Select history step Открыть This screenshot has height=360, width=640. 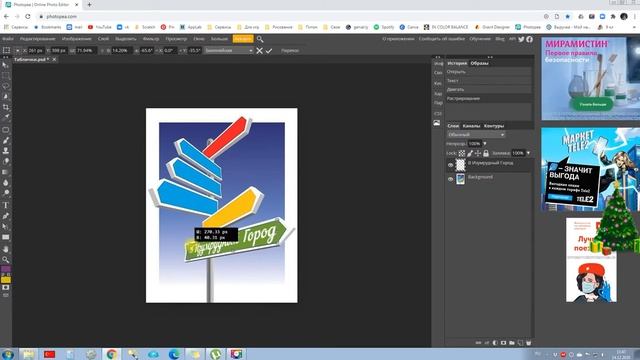489,72
